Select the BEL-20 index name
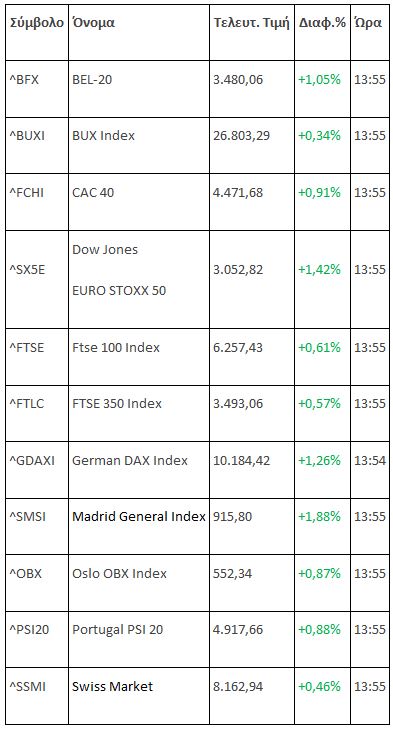The height and width of the screenshot is (730, 393). point(92,80)
